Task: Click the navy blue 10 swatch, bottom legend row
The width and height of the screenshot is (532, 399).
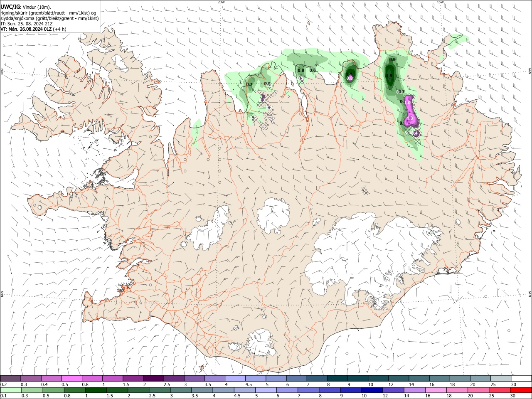Action: [x=372, y=390]
